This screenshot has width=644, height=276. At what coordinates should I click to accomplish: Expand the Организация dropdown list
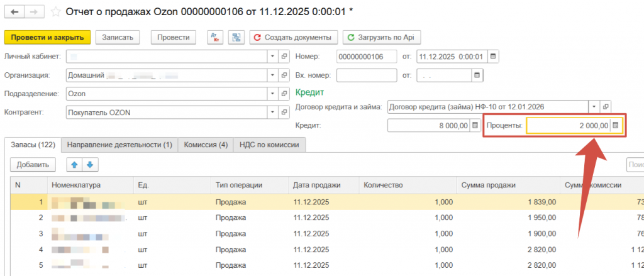pos(272,75)
